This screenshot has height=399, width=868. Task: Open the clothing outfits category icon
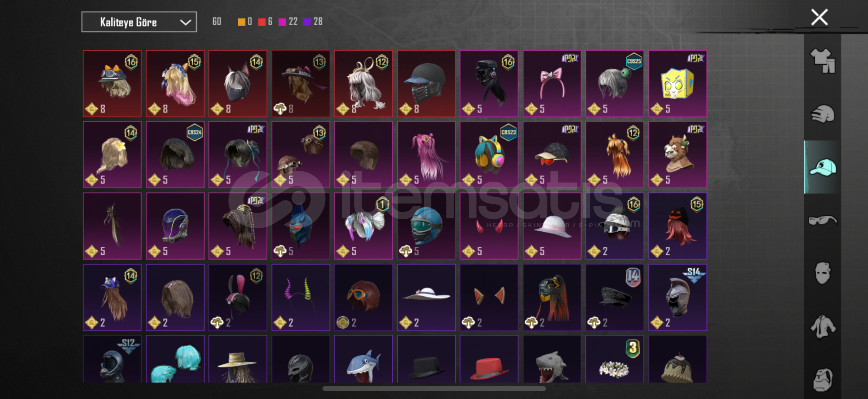[823, 61]
